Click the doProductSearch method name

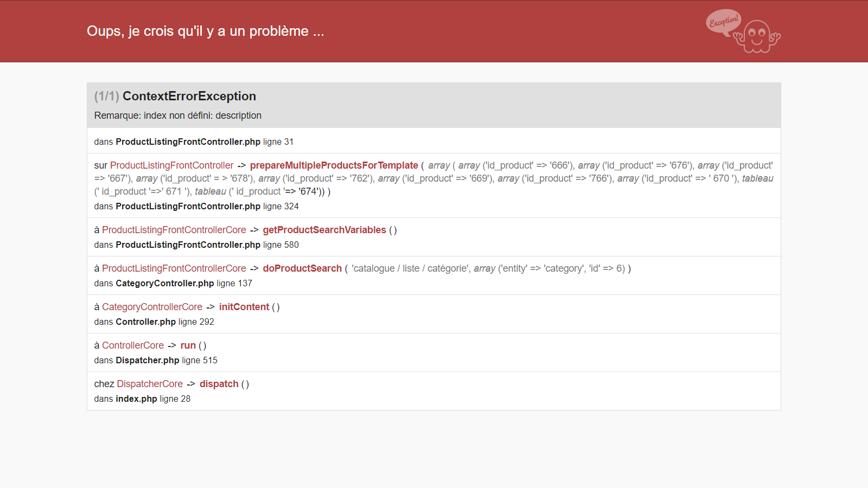pos(302,268)
